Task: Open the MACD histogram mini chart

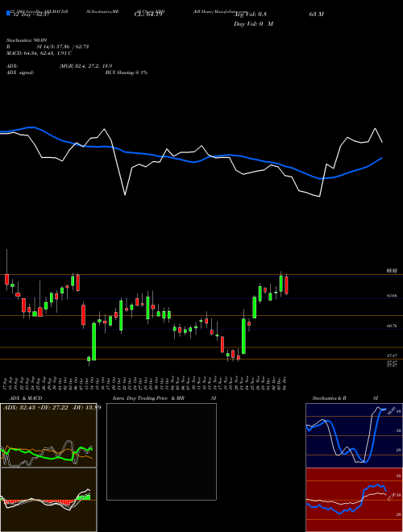Action: pyautogui.click(x=48, y=500)
